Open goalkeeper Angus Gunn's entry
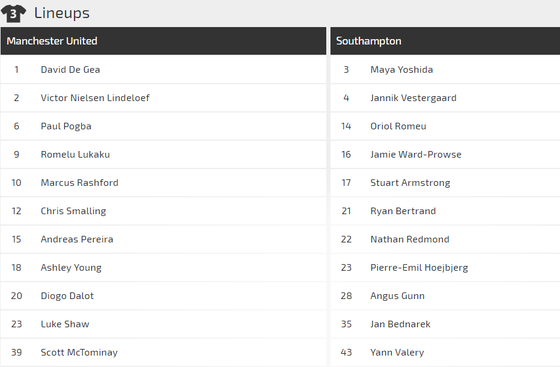 (398, 296)
